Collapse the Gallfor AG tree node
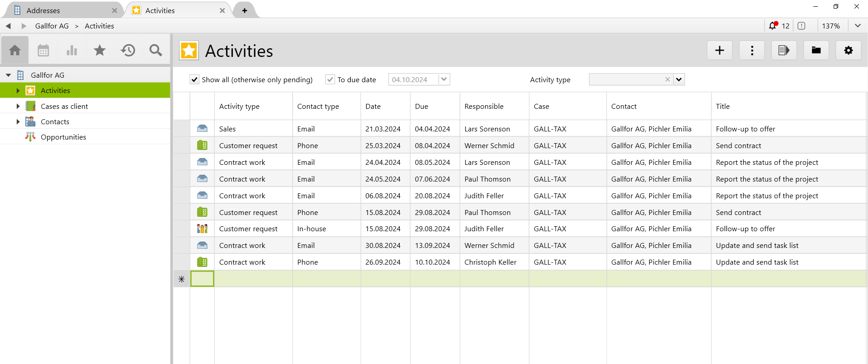 pyautogui.click(x=9, y=75)
